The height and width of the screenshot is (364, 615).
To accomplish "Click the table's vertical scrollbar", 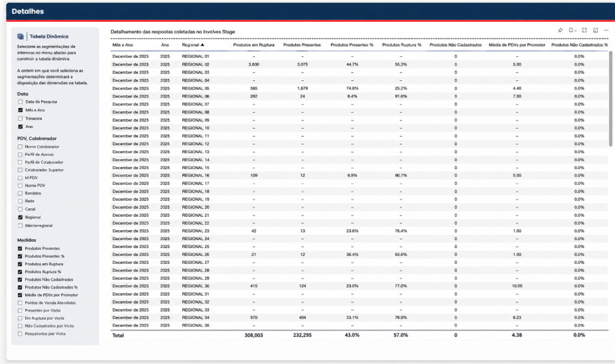I will tap(610, 99).
